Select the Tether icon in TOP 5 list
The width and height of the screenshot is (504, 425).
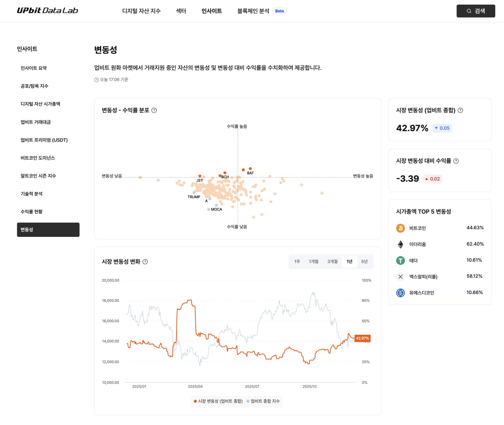(400, 260)
